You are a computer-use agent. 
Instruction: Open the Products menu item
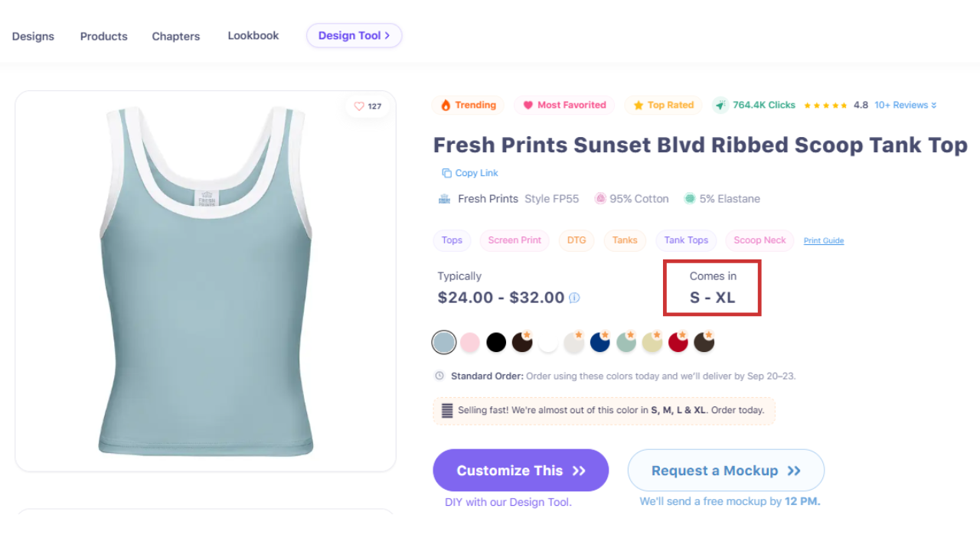(x=104, y=36)
